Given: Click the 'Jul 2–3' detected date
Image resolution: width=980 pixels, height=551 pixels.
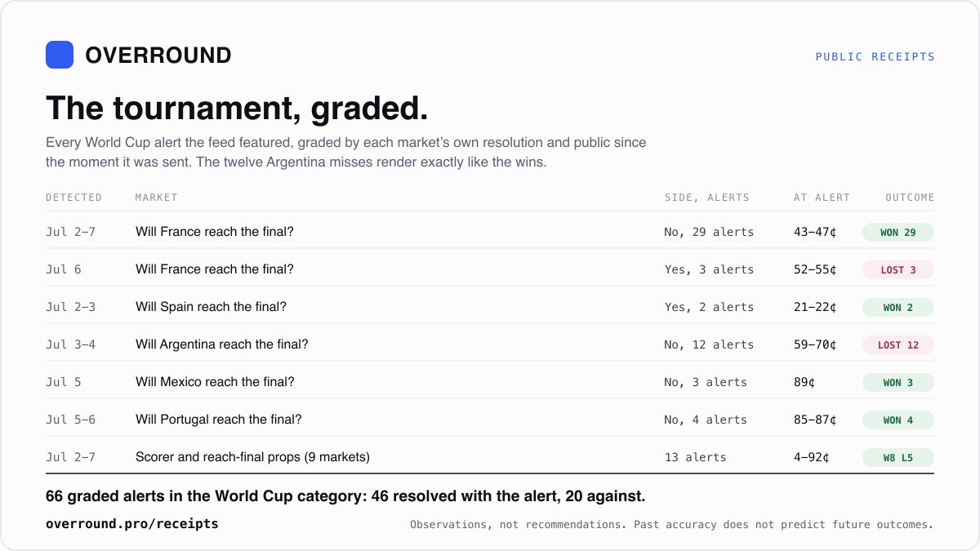Looking at the screenshot, I should coord(70,307).
